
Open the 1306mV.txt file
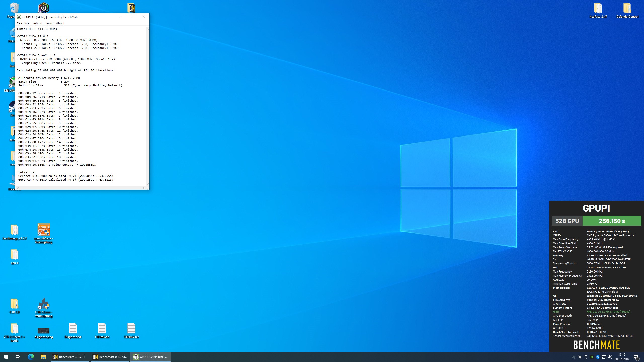click(x=131, y=331)
